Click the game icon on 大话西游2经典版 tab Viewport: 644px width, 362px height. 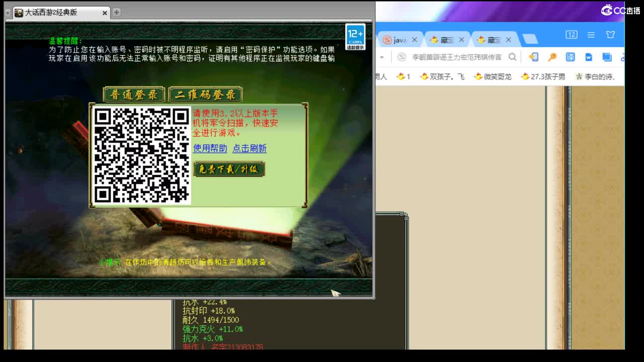tap(19, 13)
